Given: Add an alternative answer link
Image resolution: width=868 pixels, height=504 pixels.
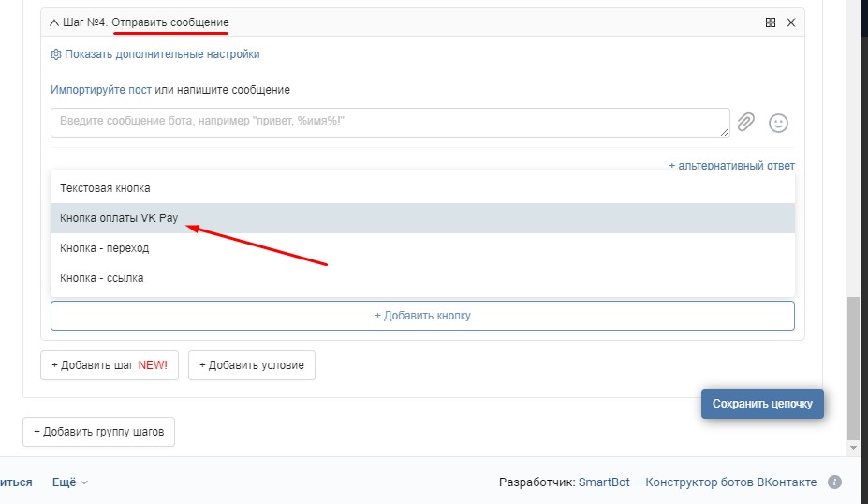Looking at the screenshot, I should tap(732, 166).
